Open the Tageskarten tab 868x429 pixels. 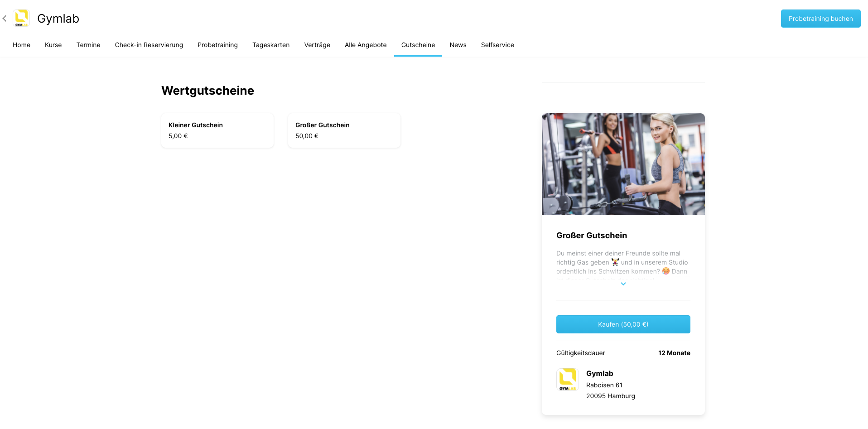coord(271,45)
